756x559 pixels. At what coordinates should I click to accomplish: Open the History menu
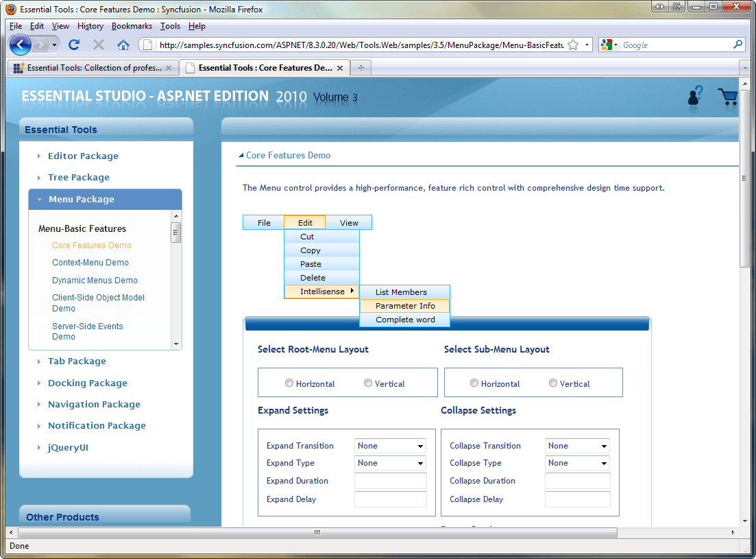click(x=90, y=25)
